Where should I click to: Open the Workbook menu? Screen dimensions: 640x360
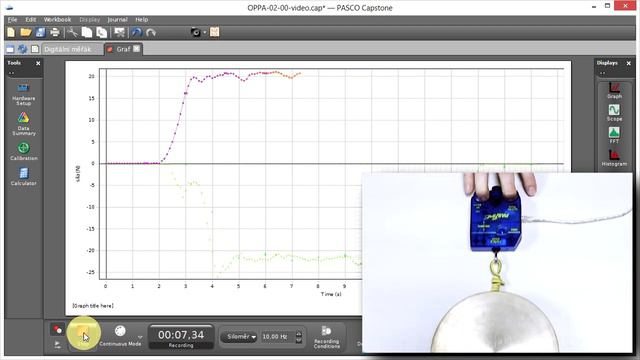pyautogui.click(x=57, y=20)
